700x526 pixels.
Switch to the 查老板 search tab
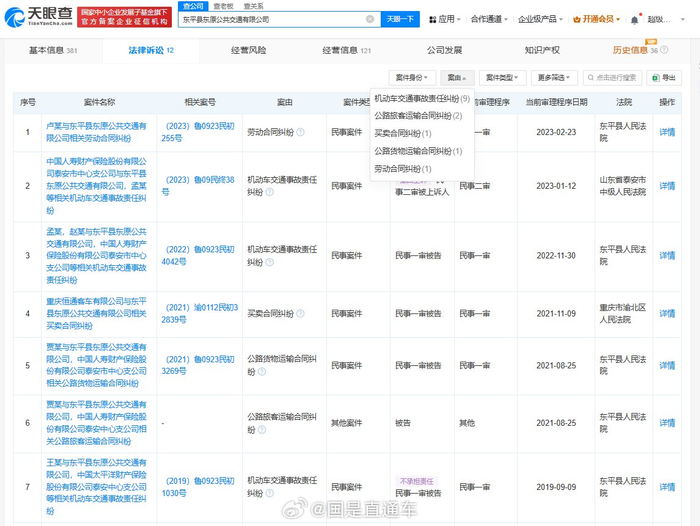point(224,5)
